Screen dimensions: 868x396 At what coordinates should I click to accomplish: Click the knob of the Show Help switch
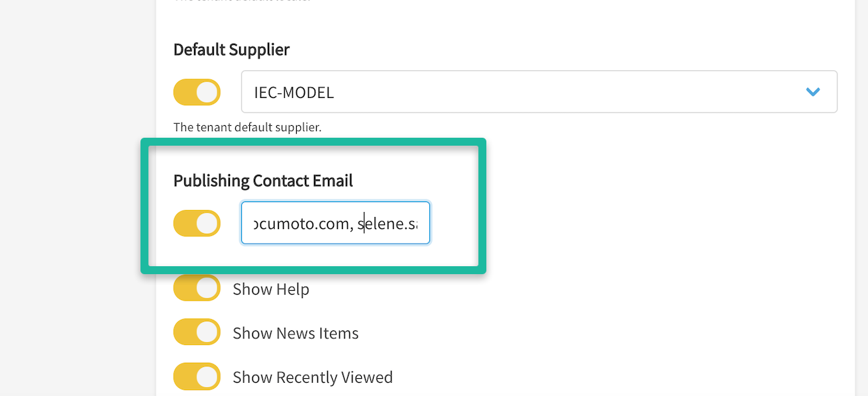coord(207,289)
